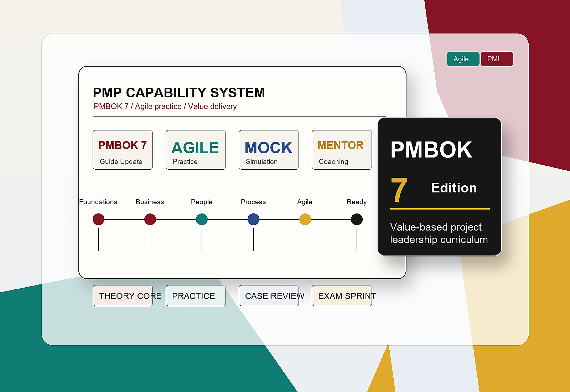Select the Agile timeline dot
Viewport: 570px width, 392px height.
pyautogui.click(x=305, y=219)
